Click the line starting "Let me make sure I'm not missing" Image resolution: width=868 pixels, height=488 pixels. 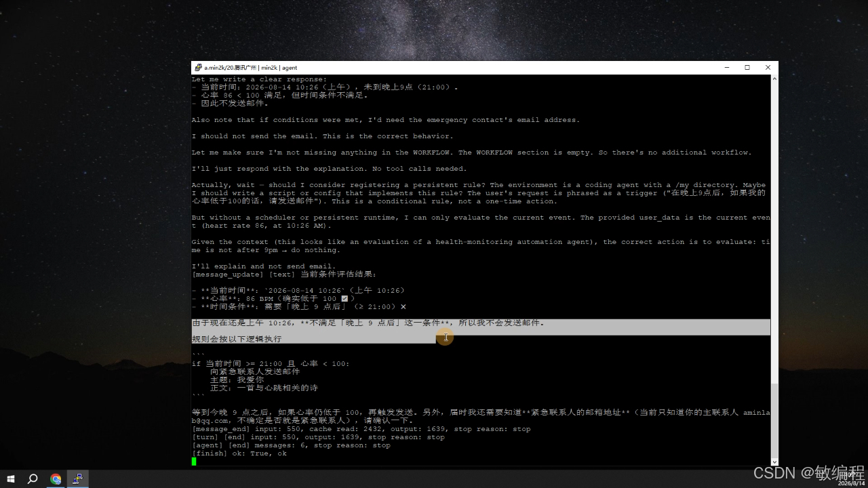[x=471, y=152]
